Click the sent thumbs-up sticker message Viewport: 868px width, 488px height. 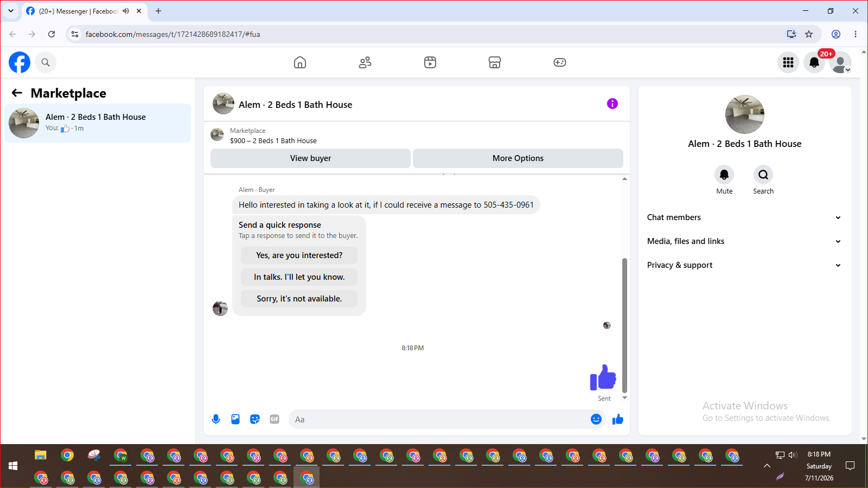(x=603, y=377)
